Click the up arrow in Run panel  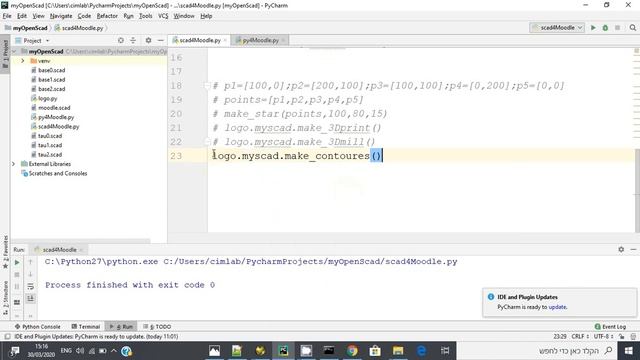click(x=30, y=262)
